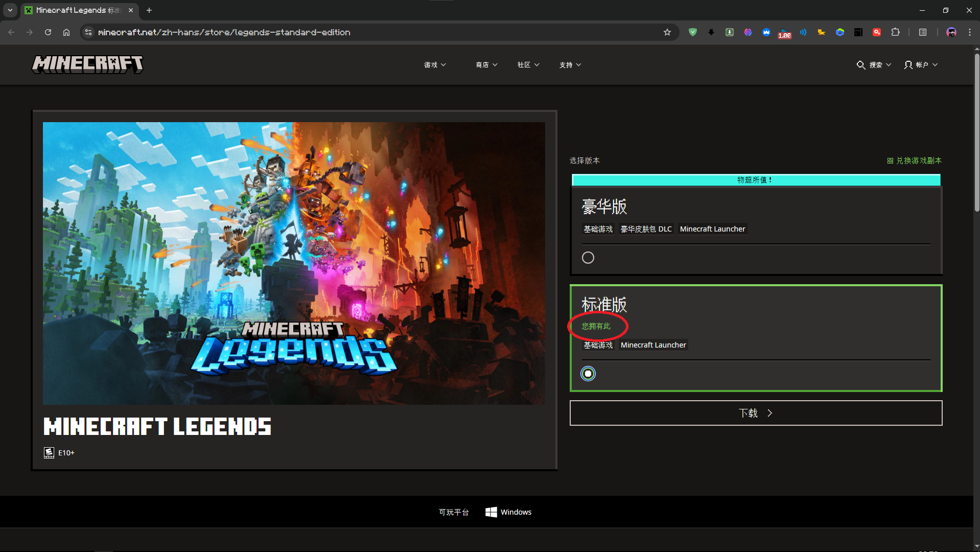Click the Minecraft logo in header
Viewport: 980px width, 552px height.
[x=87, y=64]
